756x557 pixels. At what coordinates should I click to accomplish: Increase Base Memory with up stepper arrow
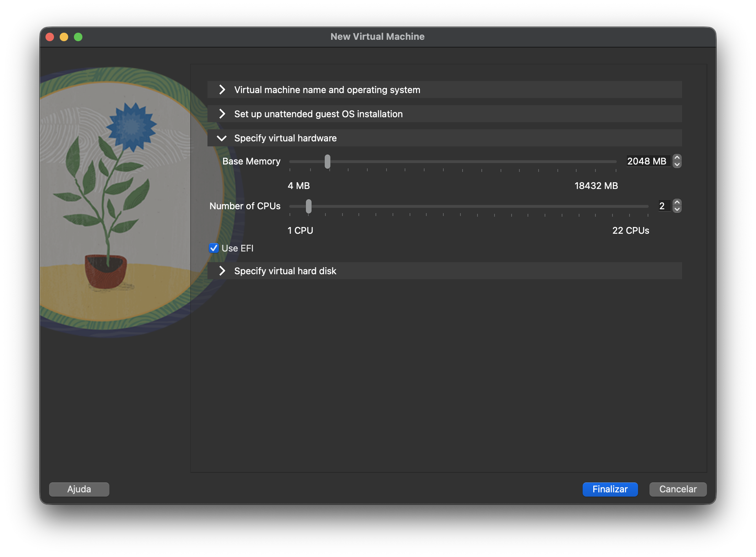[x=677, y=158]
